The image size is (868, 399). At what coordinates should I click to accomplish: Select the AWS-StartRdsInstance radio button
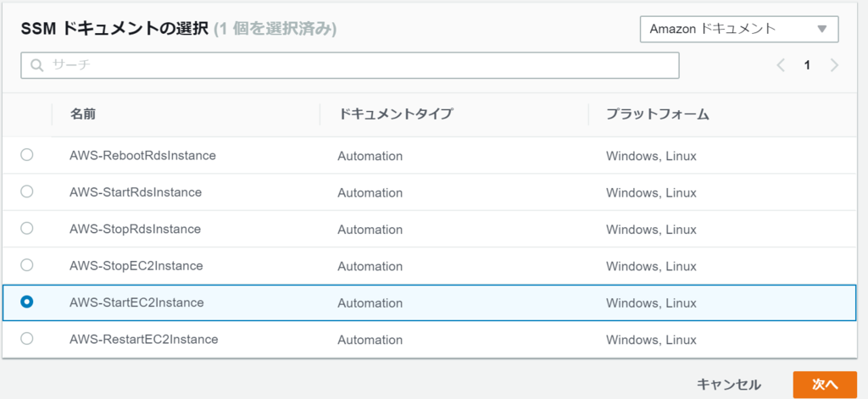[x=26, y=191]
